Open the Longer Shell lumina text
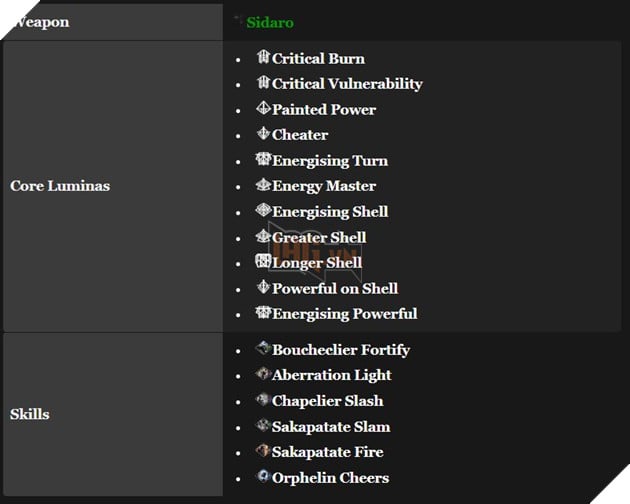The height and width of the screenshot is (504, 630). coord(317,262)
